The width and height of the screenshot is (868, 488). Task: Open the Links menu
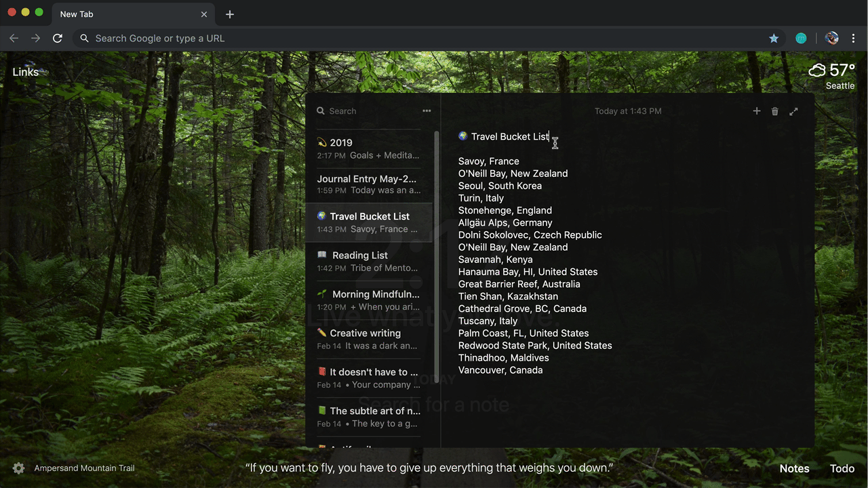tap(26, 72)
